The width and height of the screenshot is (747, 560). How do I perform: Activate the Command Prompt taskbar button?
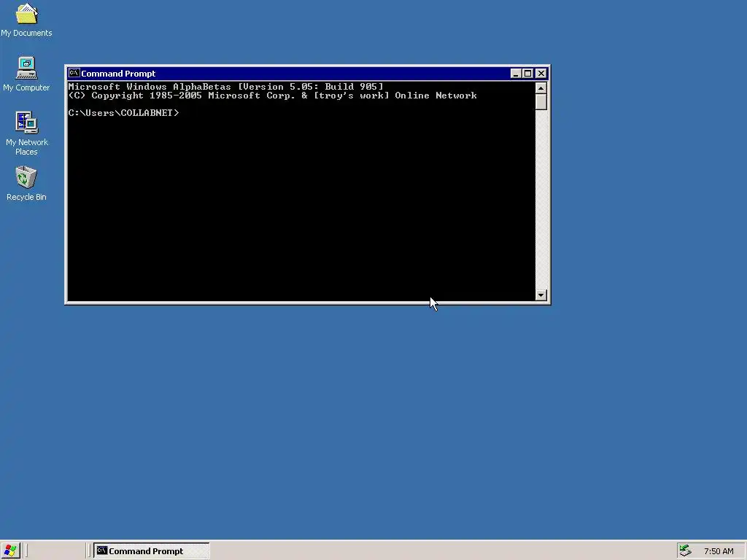point(151,551)
